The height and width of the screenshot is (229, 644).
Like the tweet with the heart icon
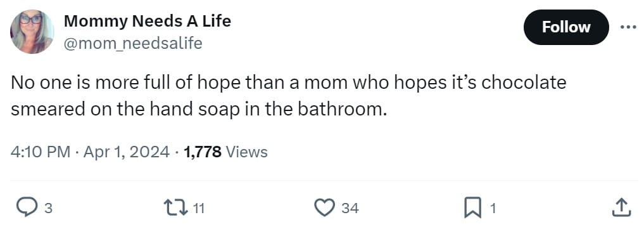point(325,208)
